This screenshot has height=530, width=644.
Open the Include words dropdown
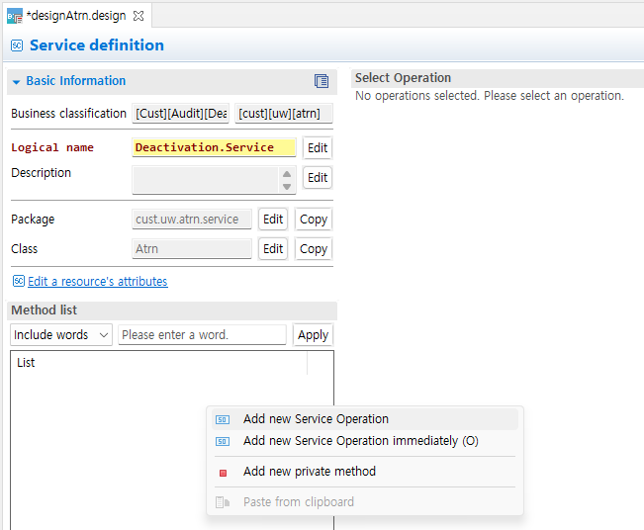(61, 335)
